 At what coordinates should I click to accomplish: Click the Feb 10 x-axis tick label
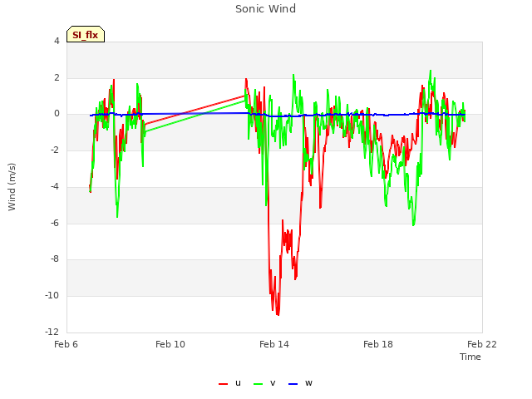click(170, 344)
